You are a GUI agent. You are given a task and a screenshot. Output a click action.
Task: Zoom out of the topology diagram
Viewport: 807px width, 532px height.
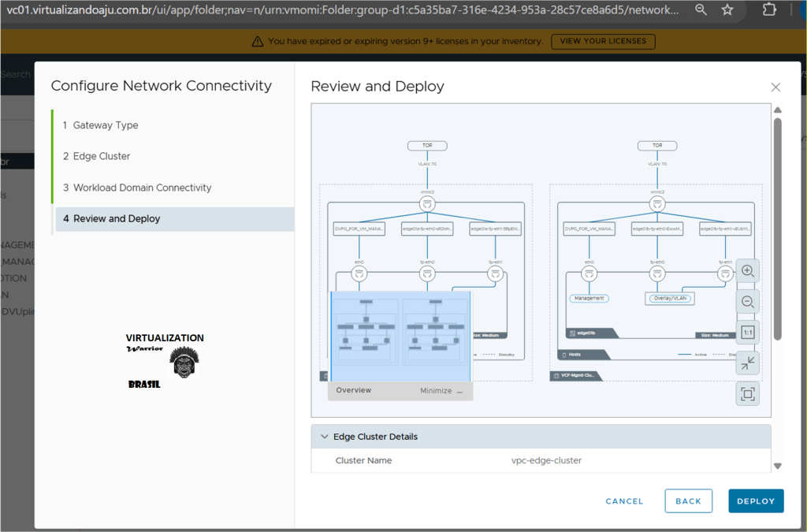pyautogui.click(x=747, y=302)
